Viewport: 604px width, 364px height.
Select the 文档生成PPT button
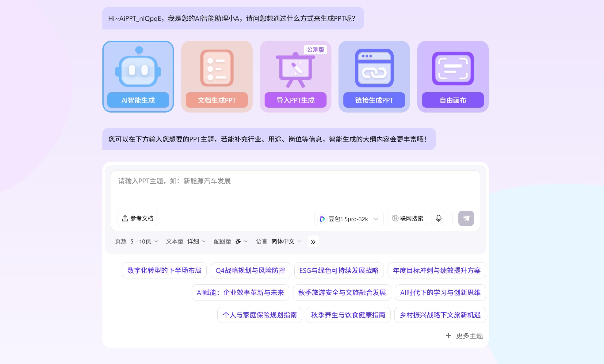pos(217,100)
